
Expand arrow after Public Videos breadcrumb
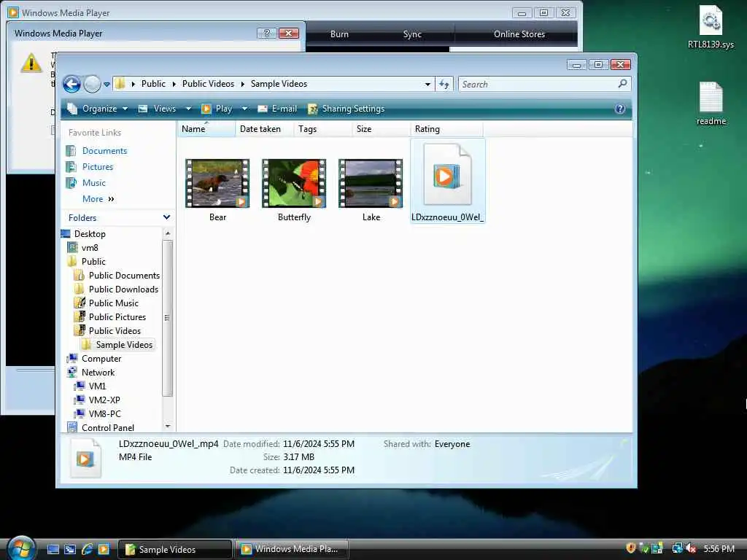click(x=242, y=85)
